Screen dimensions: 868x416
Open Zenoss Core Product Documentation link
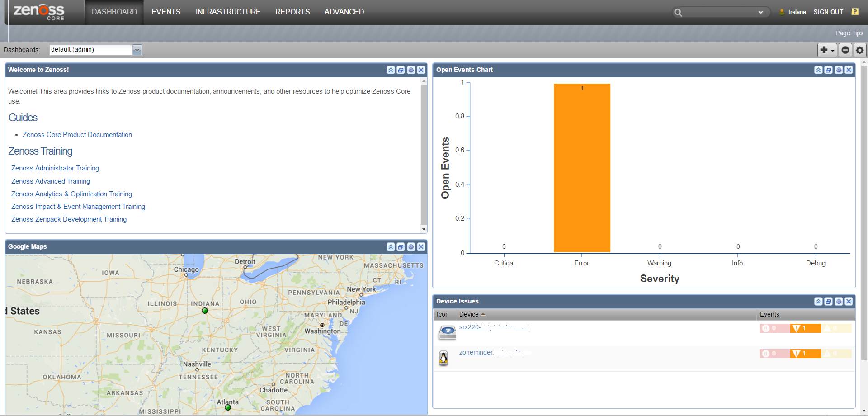[77, 135]
